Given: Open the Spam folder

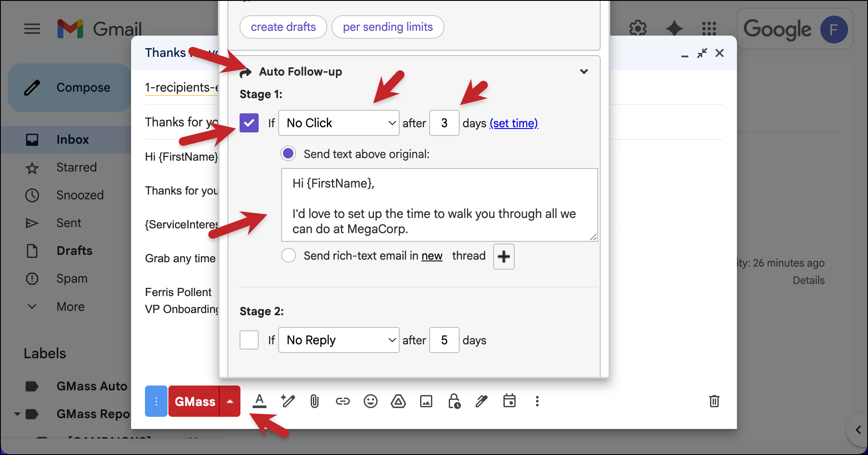Looking at the screenshot, I should pos(72,278).
